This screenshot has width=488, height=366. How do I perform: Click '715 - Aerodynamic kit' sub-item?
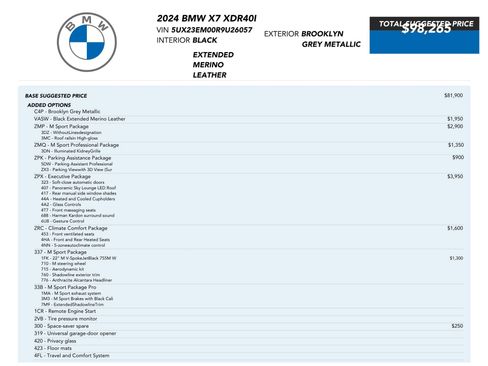coord(63,269)
